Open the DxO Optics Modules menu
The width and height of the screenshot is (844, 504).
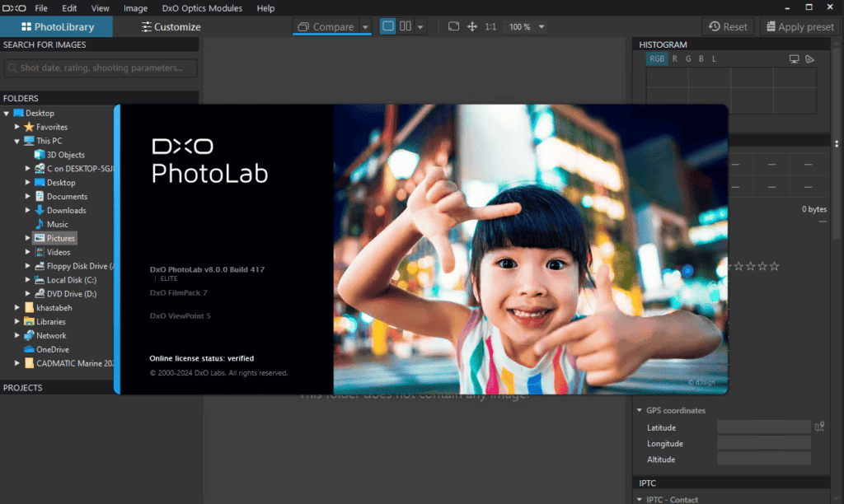[202, 8]
